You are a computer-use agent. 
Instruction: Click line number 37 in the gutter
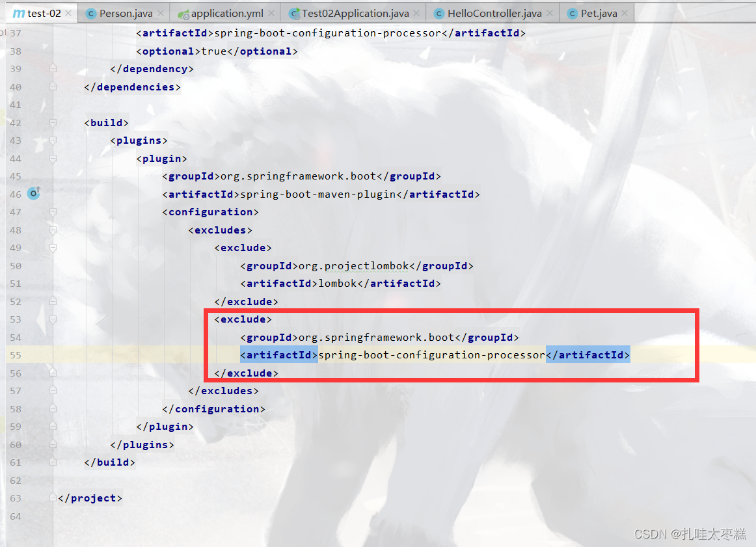[x=16, y=33]
